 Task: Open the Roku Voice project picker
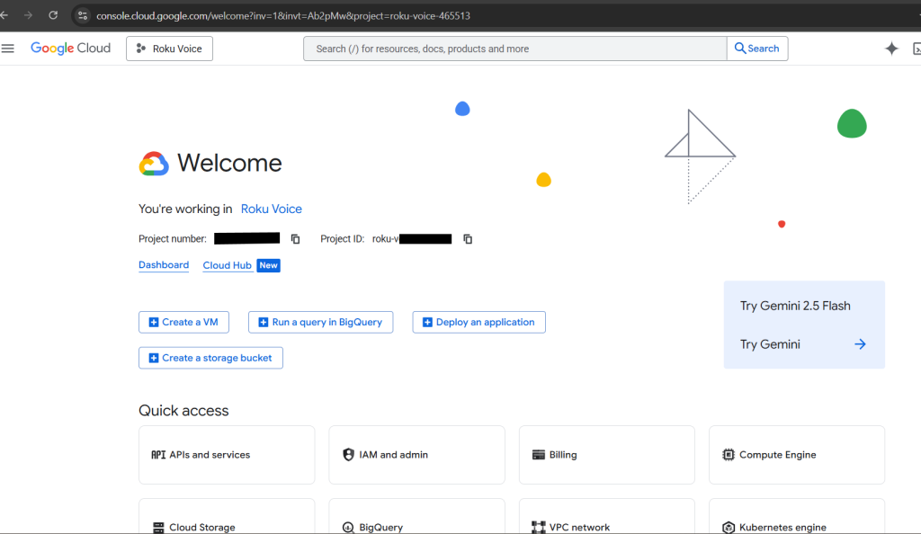tap(169, 49)
